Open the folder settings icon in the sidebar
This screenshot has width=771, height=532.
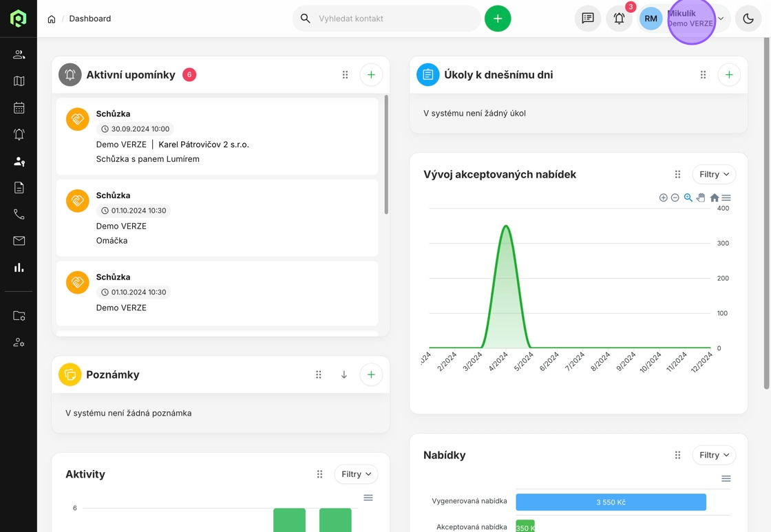[x=19, y=316]
